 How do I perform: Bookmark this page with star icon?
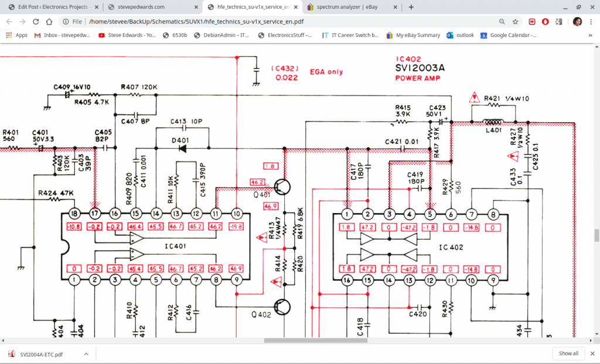(515, 22)
